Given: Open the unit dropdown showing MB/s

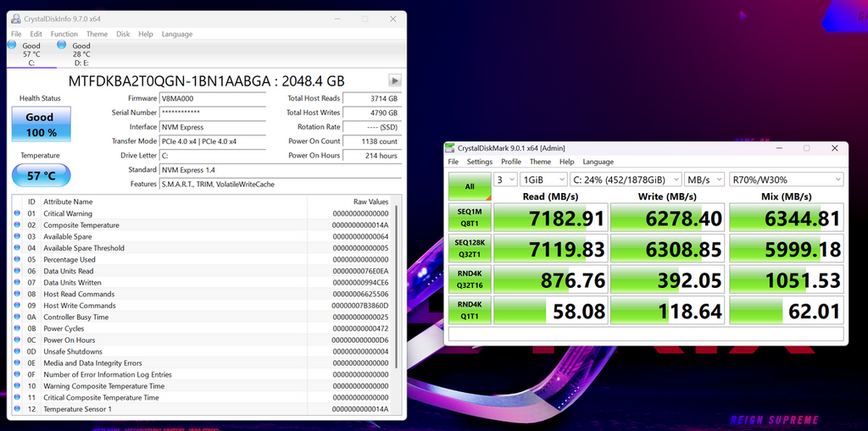Looking at the screenshot, I should (704, 180).
